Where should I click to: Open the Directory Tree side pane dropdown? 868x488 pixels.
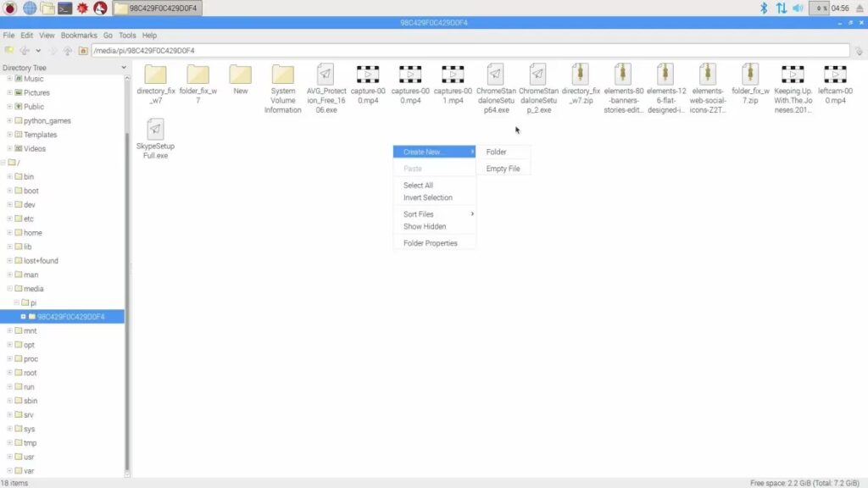(123, 67)
